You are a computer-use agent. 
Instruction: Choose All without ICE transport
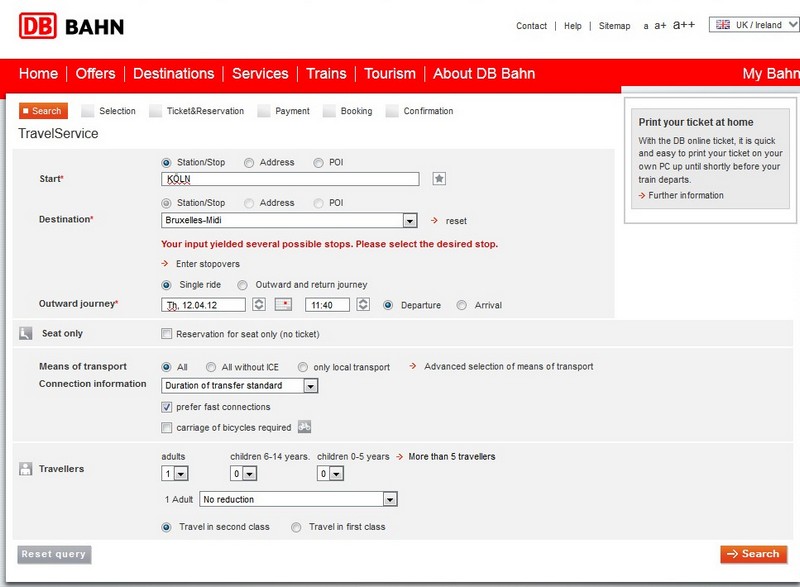tap(211, 367)
